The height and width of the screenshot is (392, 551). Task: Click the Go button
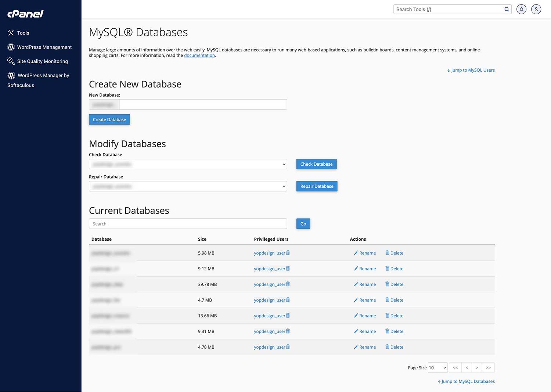click(303, 224)
